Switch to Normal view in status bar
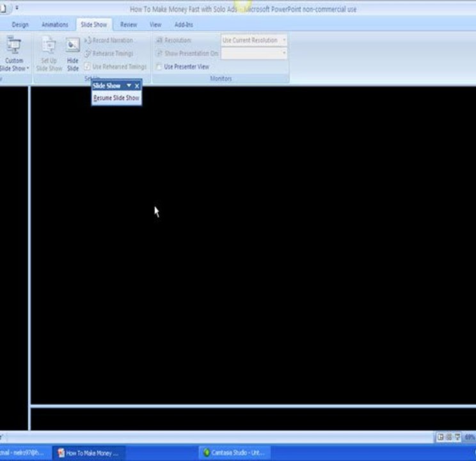The height and width of the screenshot is (461, 476). (440, 437)
